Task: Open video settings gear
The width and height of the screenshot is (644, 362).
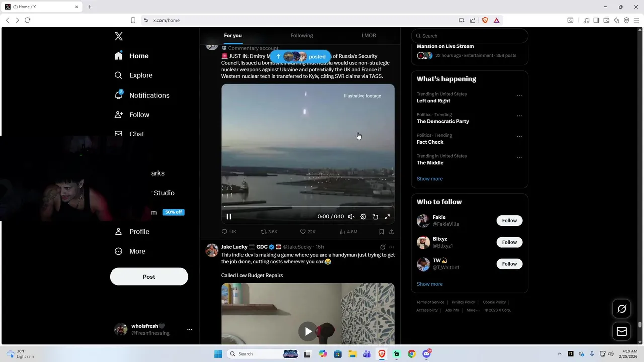Action: pos(363,217)
